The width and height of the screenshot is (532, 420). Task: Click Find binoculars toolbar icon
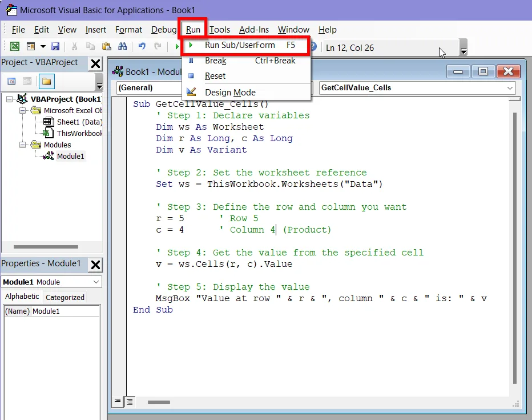(123, 46)
